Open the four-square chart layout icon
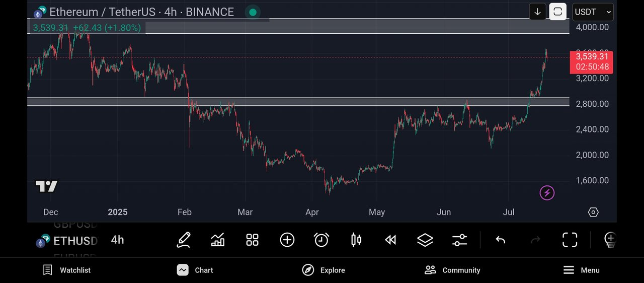The height and width of the screenshot is (283, 644). tap(252, 240)
